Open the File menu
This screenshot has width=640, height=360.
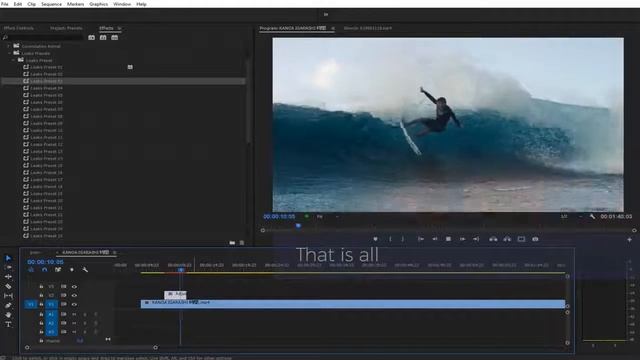pos(4,4)
